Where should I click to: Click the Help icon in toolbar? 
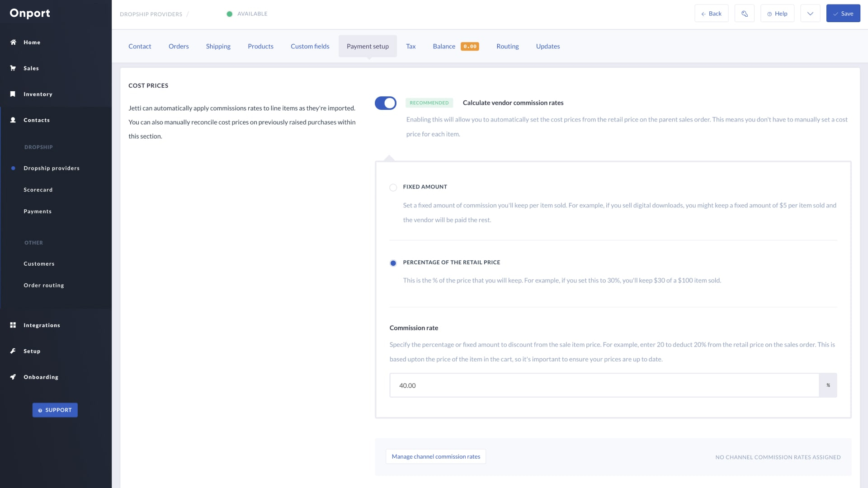click(x=777, y=13)
